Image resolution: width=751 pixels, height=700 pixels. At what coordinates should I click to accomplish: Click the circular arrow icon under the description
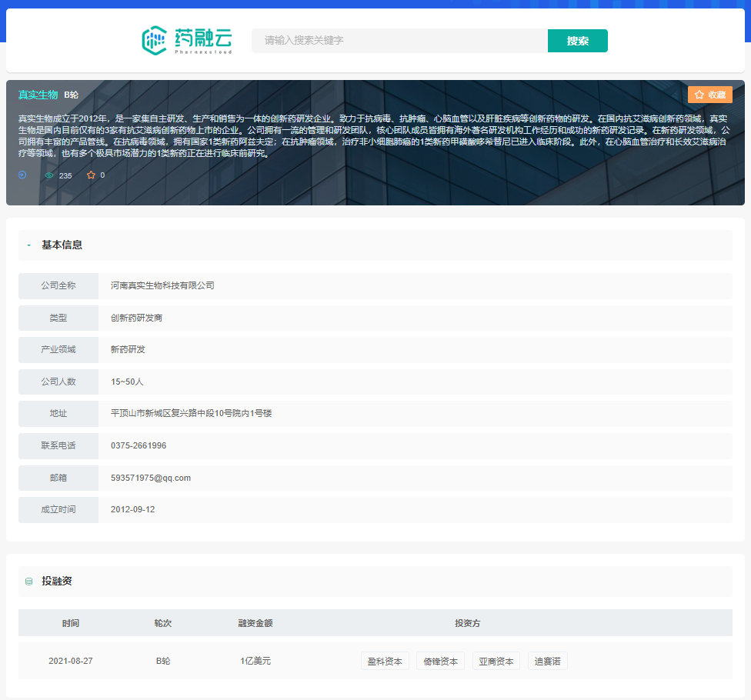point(22,175)
